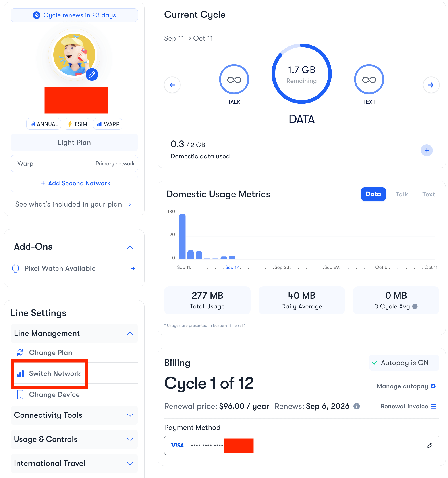Viewport: 448px width, 478px height.
Task: Expand the International Travel section
Action: click(x=74, y=463)
